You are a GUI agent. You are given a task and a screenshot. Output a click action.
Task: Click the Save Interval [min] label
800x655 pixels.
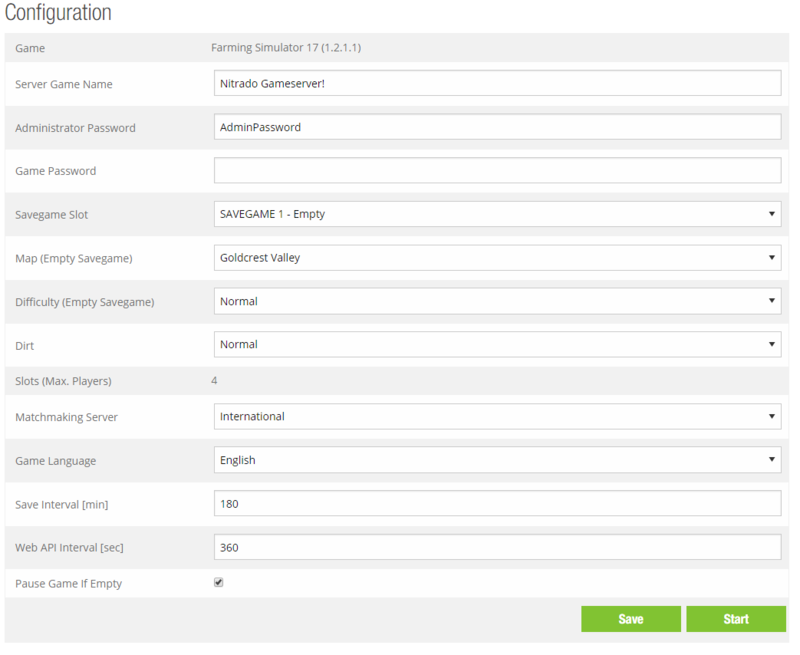click(x=62, y=505)
